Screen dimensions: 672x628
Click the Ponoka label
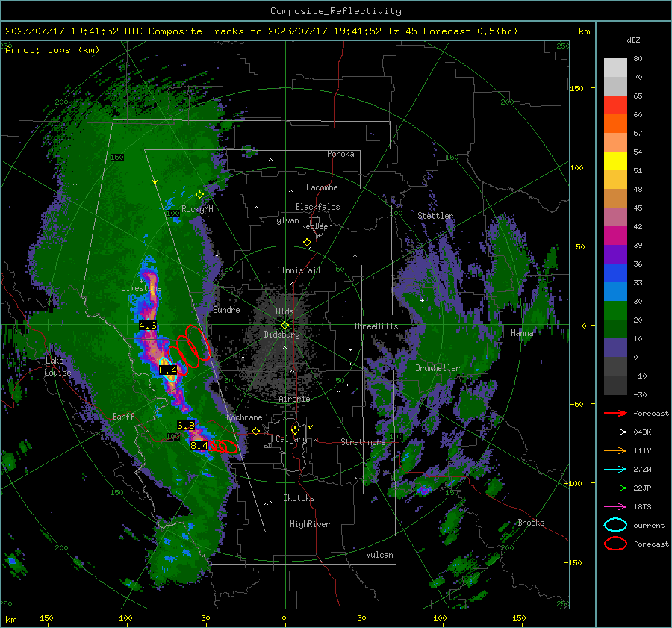tap(340, 154)
